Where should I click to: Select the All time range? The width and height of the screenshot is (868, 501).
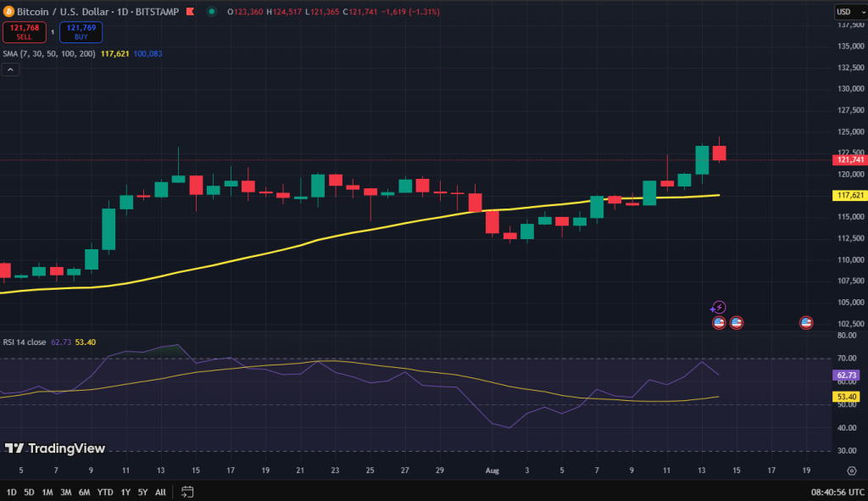pyautogui.click(x=160, y=493)
